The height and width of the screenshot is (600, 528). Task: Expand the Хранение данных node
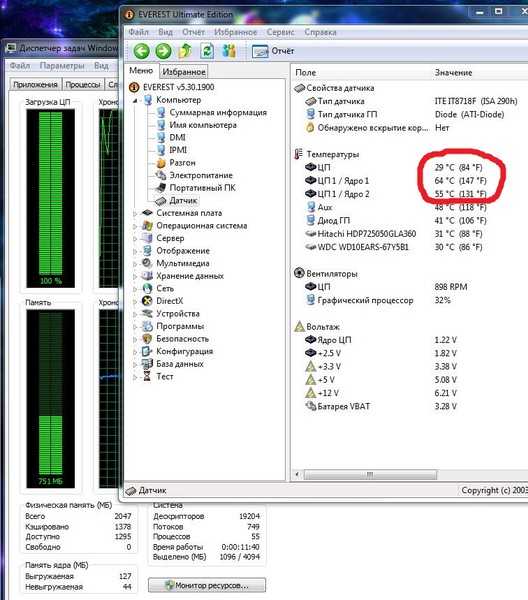pos(135,276)
